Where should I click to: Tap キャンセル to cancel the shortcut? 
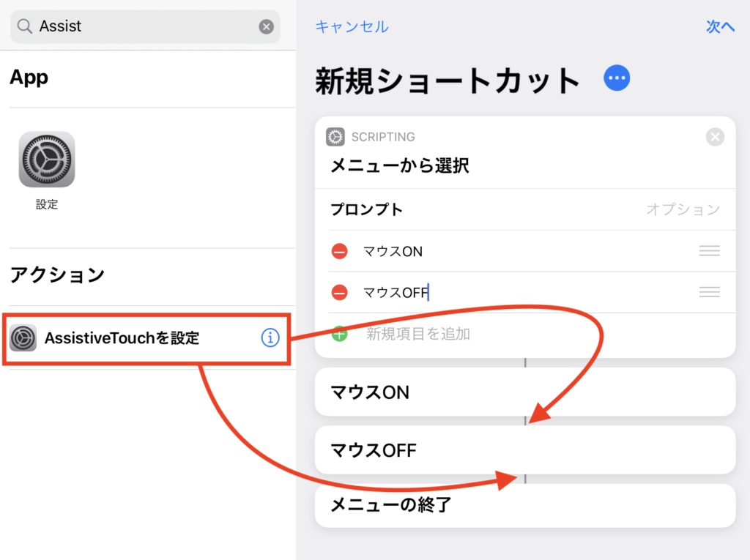(x=352, y=27)
